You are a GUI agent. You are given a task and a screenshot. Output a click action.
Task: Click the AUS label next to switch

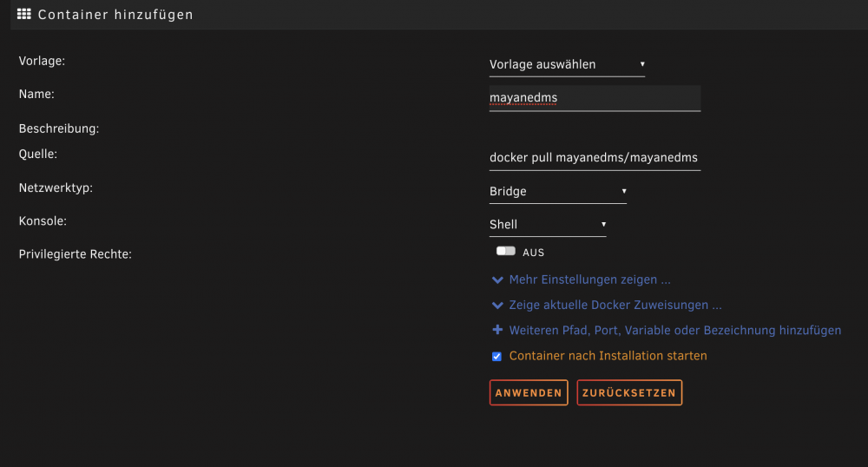tap(533, 253)
